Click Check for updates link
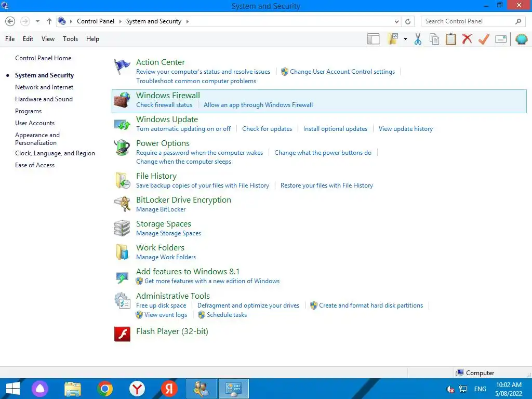The width and height of the screenshot is (532, 399). [x=267, y=129]
